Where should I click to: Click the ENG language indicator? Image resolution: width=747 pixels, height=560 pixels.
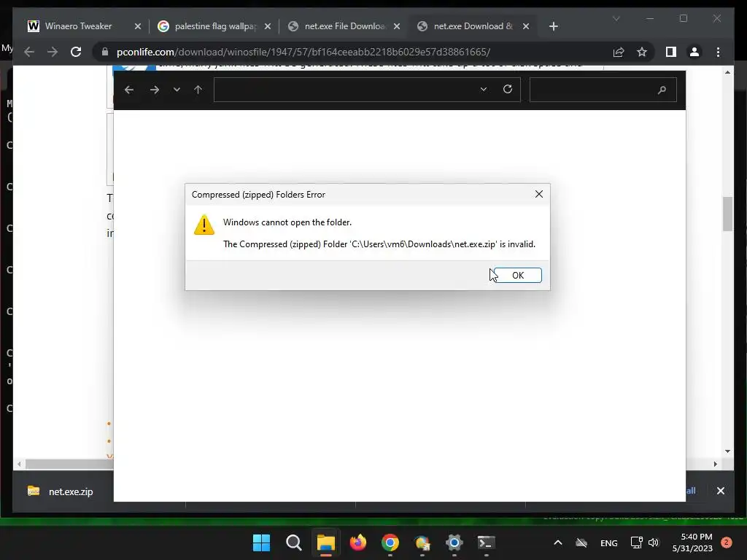[609, 542]
